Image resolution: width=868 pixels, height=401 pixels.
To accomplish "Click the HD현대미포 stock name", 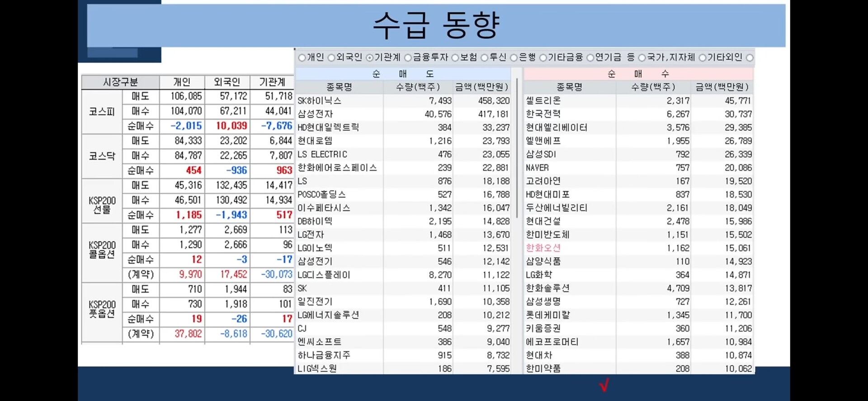I will pos(547,195).
